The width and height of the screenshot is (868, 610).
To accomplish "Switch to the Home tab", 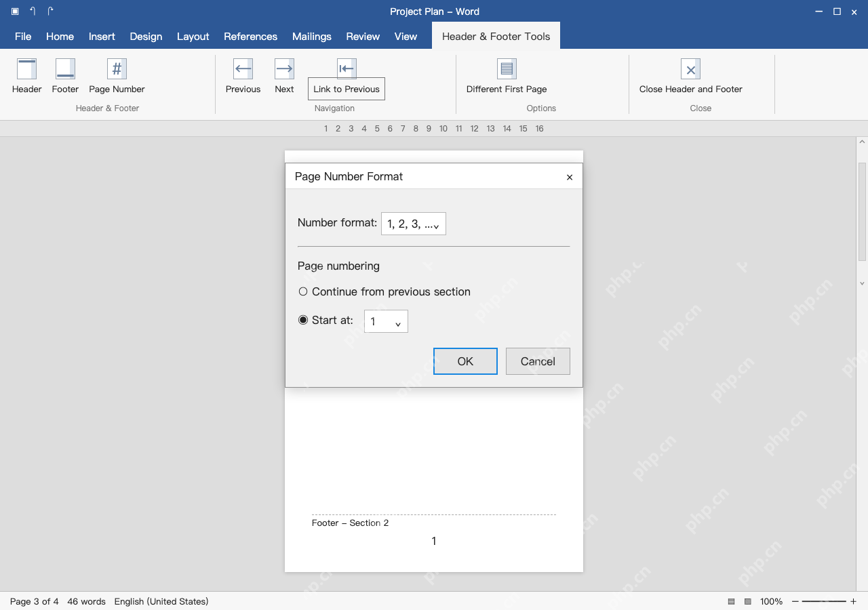I will tap(60, 37).
